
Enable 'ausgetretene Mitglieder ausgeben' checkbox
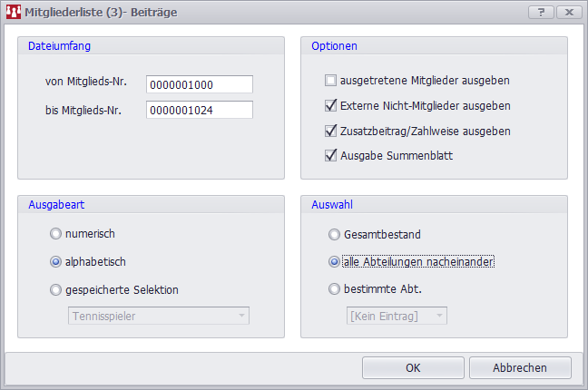[331, 80]
